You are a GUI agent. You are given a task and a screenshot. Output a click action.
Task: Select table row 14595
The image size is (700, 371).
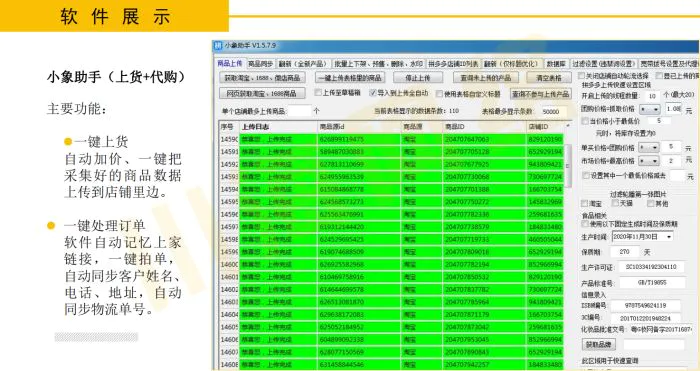[x=391, y=202]
